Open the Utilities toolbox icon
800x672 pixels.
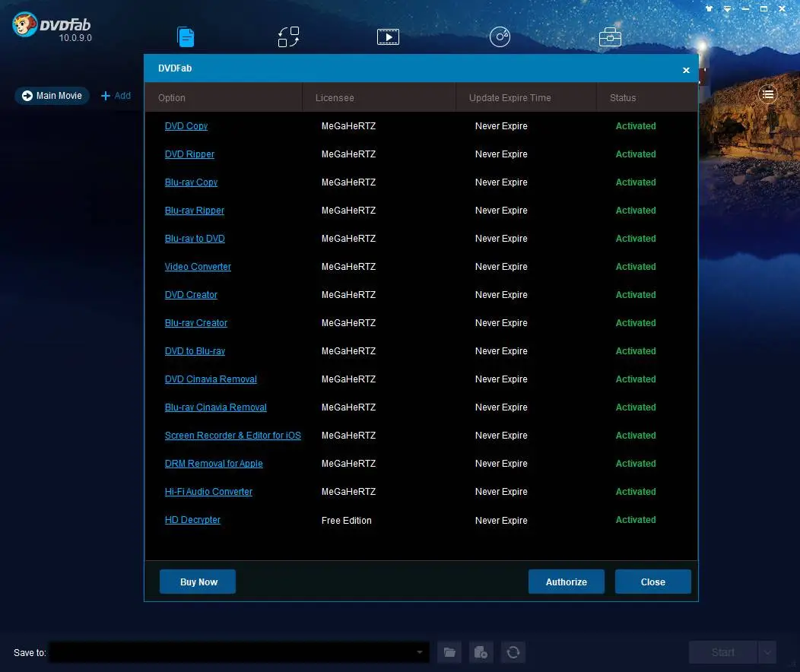(610, 36)
